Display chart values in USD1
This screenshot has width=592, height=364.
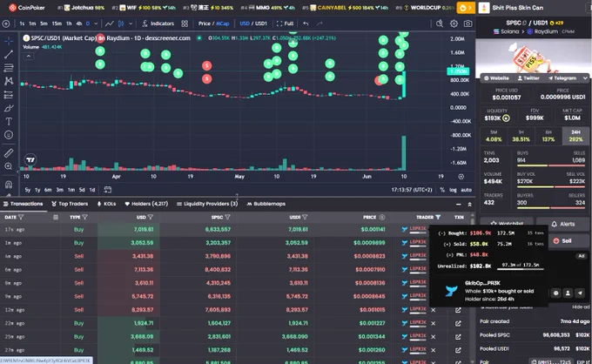(261, 24)
